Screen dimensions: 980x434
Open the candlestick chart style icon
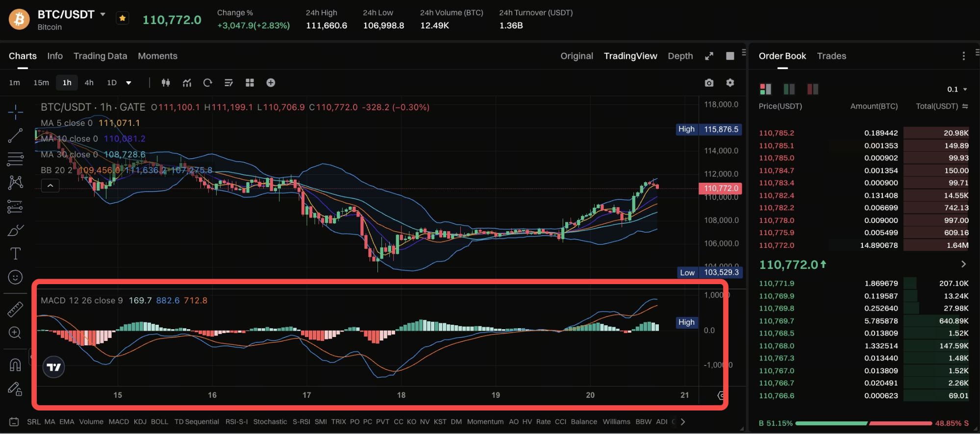tap(166, 83)
